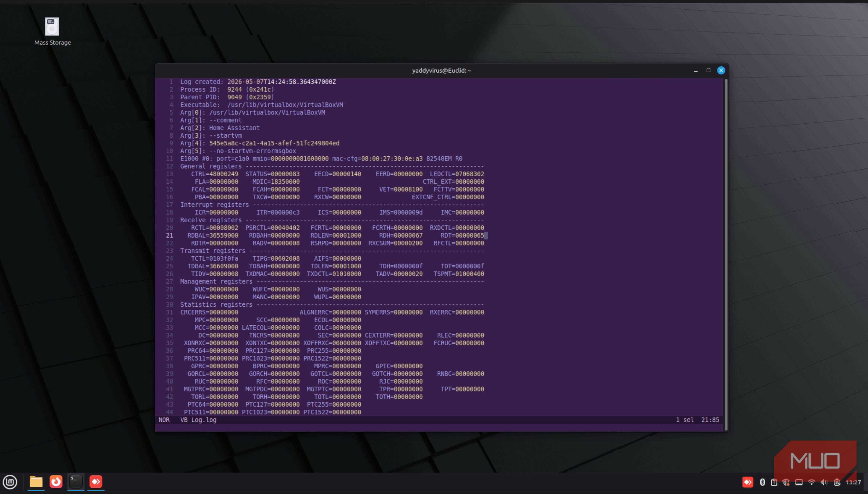Open the Wi-Fi network tray icon
This screenshot has width=868, height=494.
(811, 482)
